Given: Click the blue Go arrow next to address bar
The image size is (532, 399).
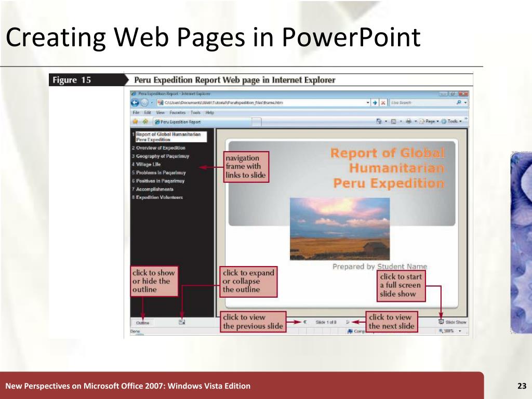Looking at the screenshot, I should tap(375, 102).
